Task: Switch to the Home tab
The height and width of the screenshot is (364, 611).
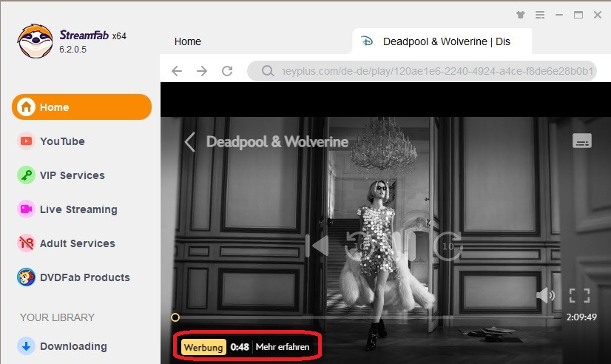Action: point(188,41)
